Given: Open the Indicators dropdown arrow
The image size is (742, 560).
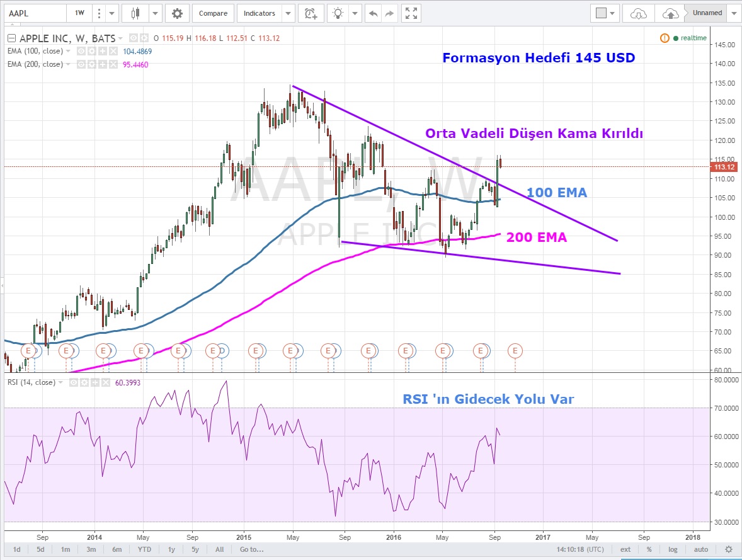Looking at the screenshot, I should [x=288, y=13].
